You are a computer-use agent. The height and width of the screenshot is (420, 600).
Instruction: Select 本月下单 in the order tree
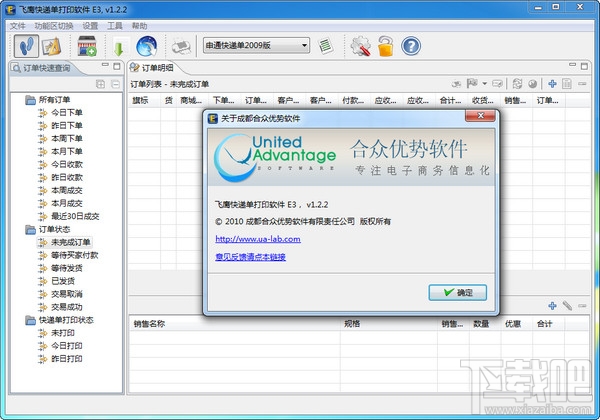point(67,151)
